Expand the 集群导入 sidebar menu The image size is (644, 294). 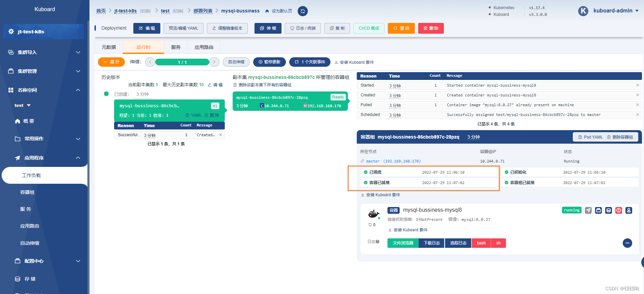(44, 52)
